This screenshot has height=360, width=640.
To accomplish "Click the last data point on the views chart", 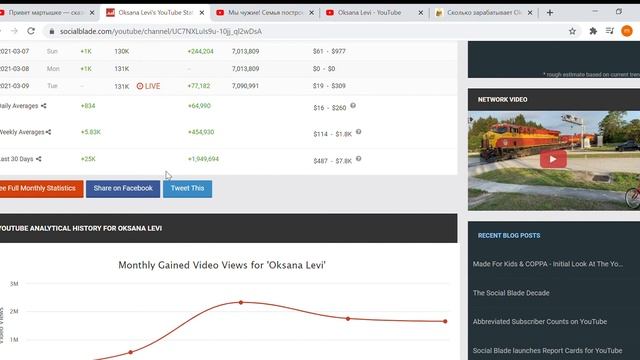I will (445, 321).
